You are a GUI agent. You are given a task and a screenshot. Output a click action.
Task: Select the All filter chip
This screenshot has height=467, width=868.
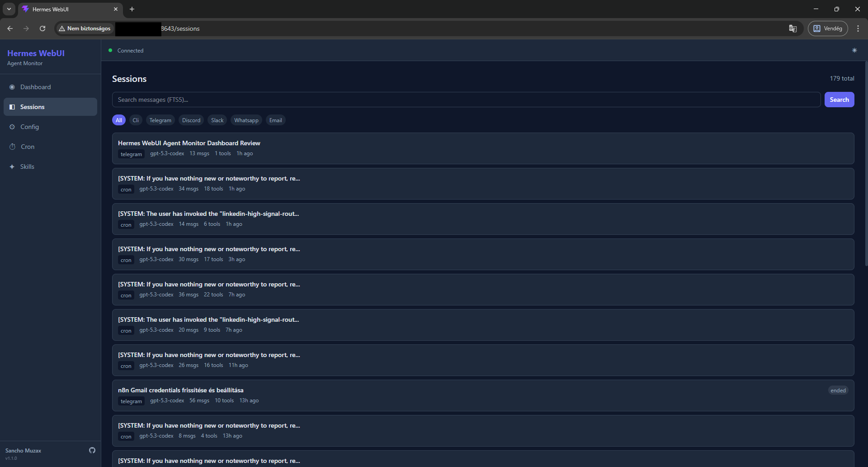[x=119, y=120]
